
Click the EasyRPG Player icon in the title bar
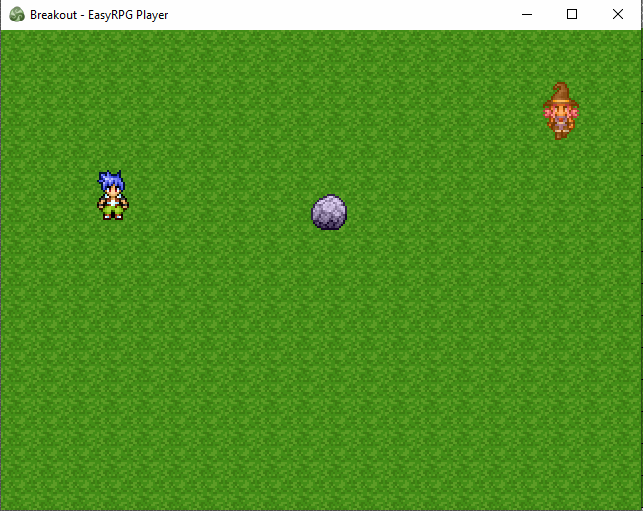click(x=17, y=15)
